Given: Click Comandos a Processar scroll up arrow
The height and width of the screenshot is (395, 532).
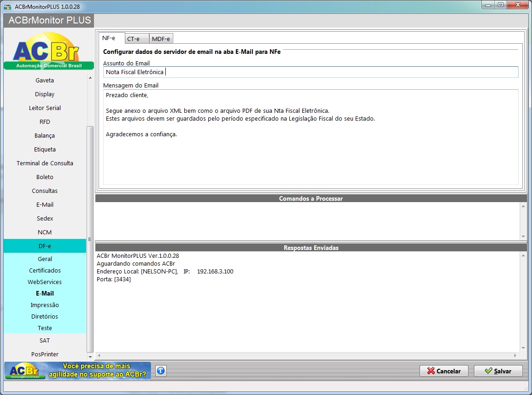Looking at the screenshot, I should pos(524,206).
